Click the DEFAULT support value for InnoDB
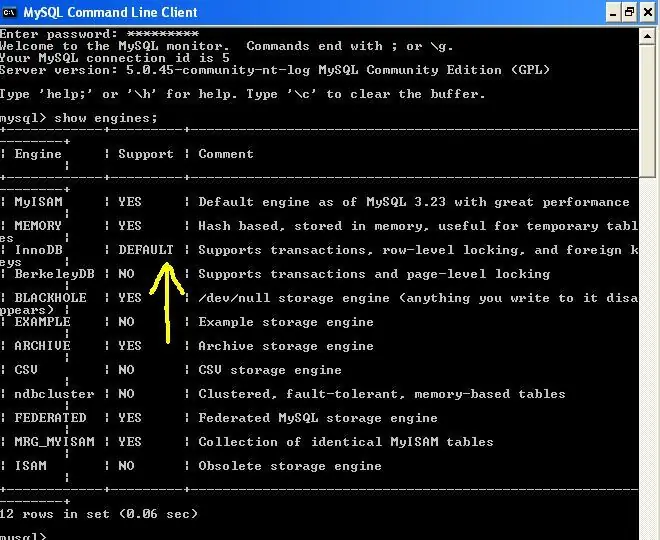The height and width of the screenshot is (540, 660). (x=146, y=250)
